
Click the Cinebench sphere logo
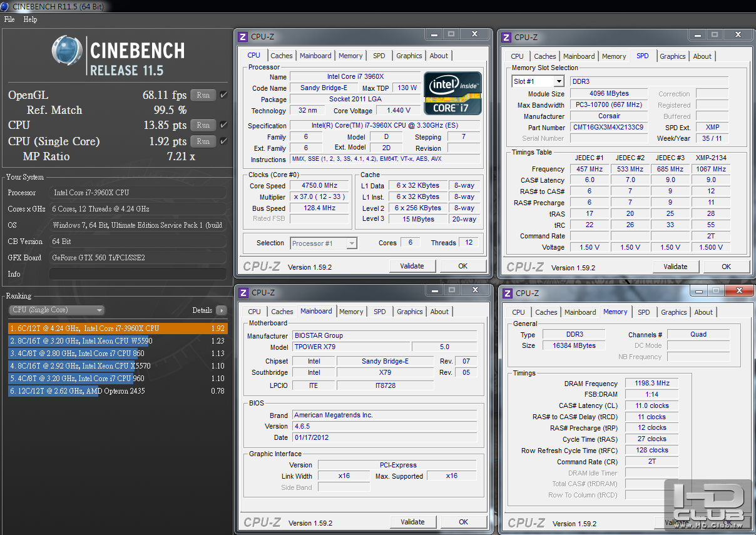68,51
